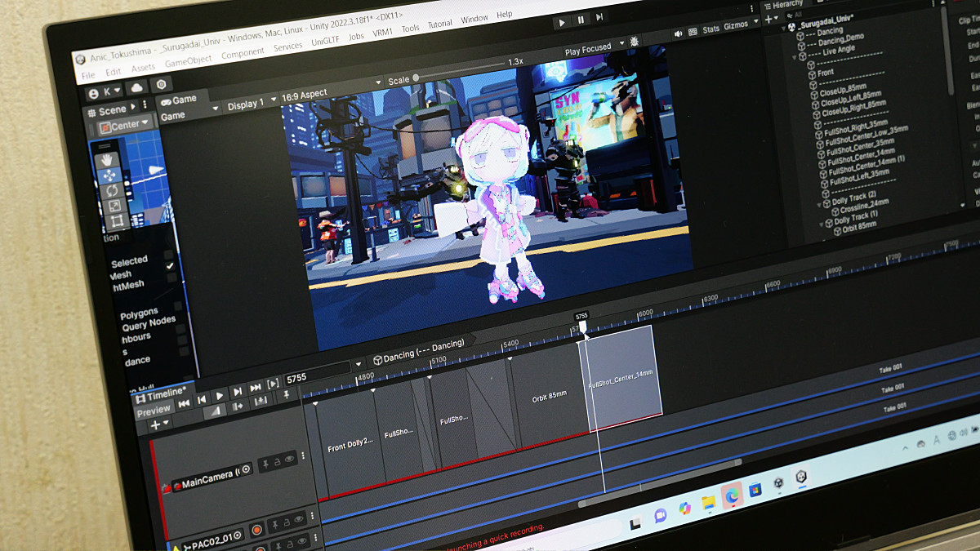Toggle the Polygons checkbox in Scene overlay
980x551 pixels.
pyautogui.click(x=177, y=306)
